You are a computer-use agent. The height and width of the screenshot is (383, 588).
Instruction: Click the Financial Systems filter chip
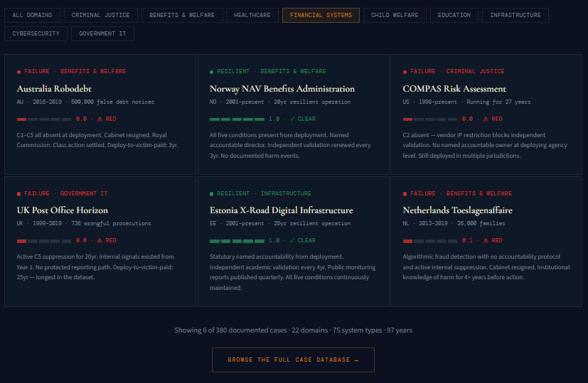pyautogui.click(x=321, y=16)
